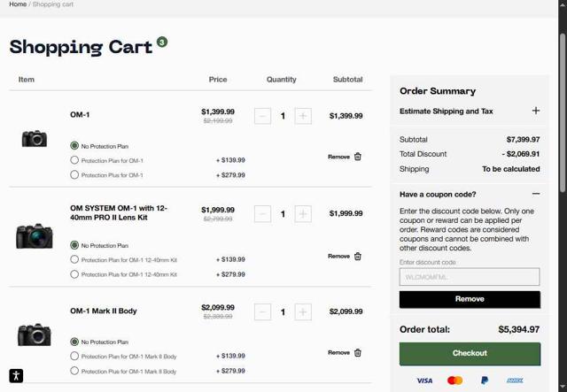567x392 pixels.
Task: Open the accessibility widget icon
Action: [16, 376]
